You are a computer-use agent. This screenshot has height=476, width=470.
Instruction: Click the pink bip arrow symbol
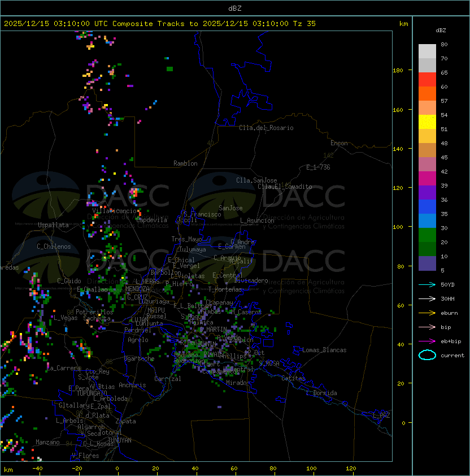[x=427, y=327]
